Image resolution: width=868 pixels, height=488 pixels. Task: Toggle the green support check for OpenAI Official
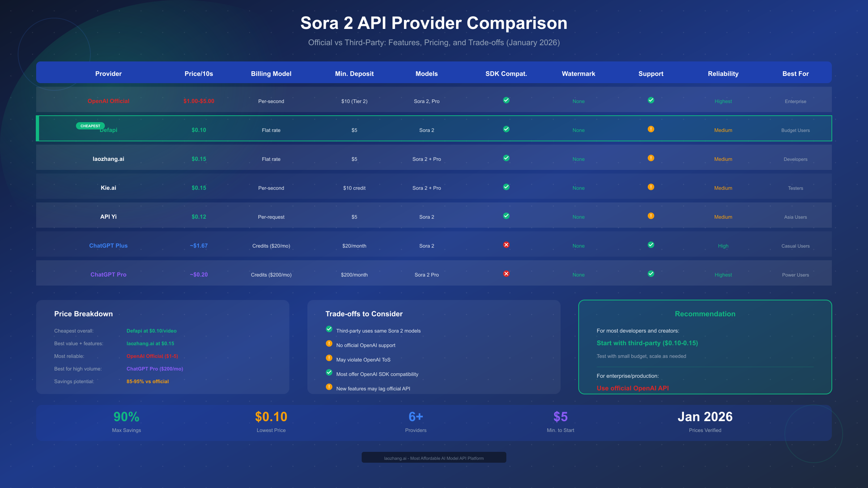click(651, 100)
